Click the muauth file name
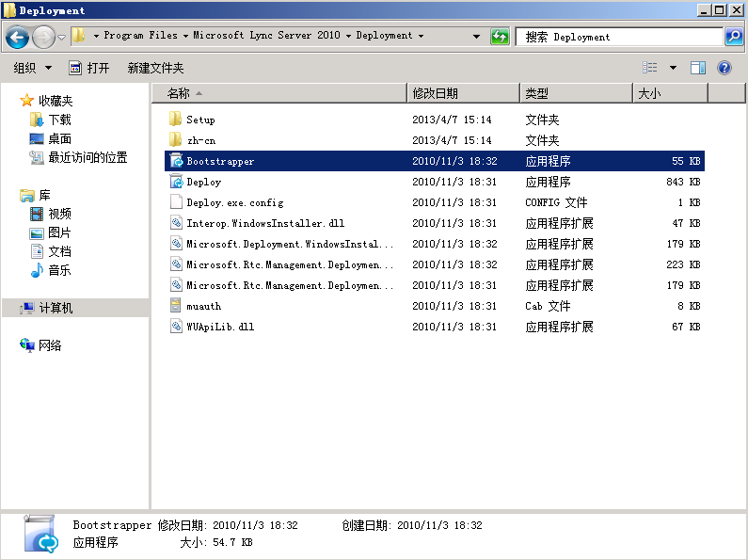748x560 pixels. coord(203,306)
